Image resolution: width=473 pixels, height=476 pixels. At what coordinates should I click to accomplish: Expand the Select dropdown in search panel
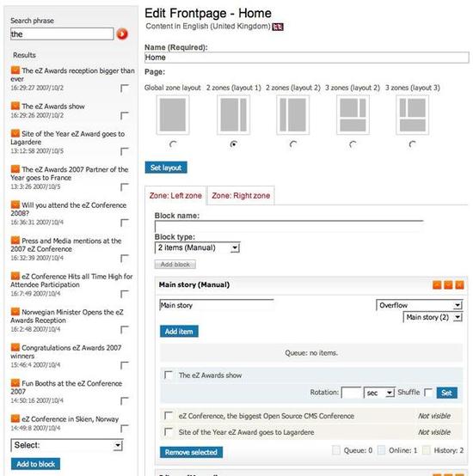click(67, 445)
